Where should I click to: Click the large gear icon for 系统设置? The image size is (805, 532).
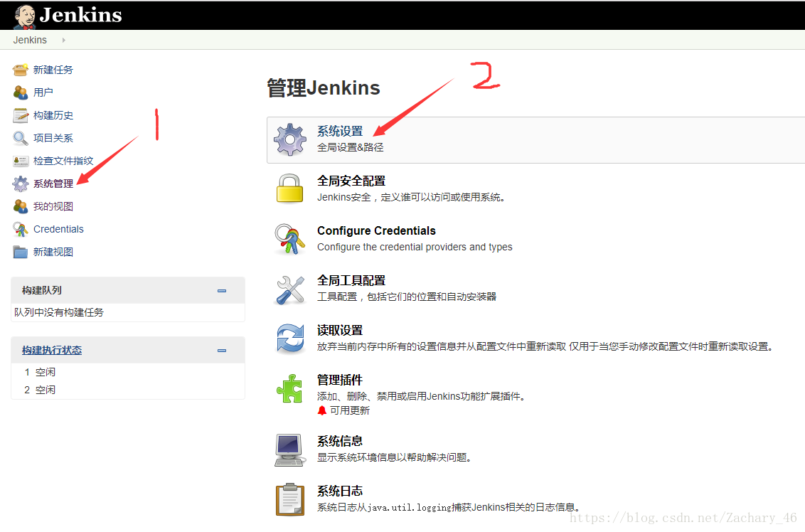[290, 139]
